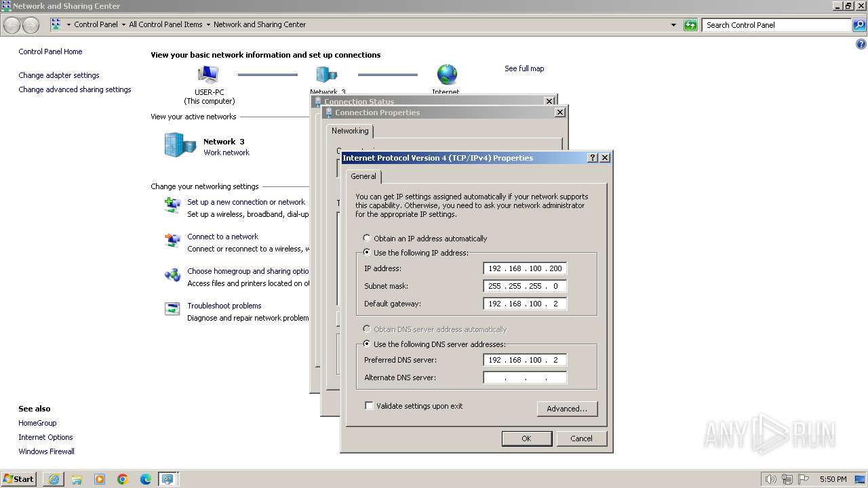
Task: Open Internet Options link
Action: point(45,437)
